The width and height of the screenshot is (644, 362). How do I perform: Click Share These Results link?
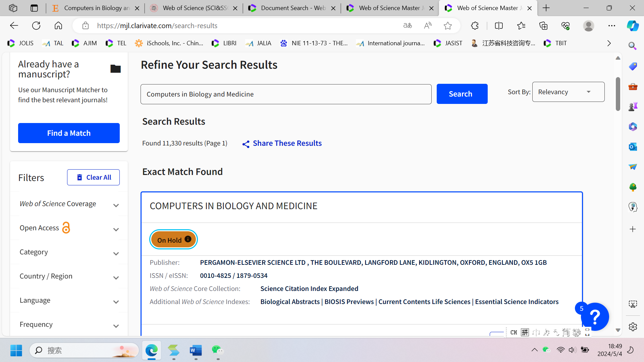tap(282, 143)
